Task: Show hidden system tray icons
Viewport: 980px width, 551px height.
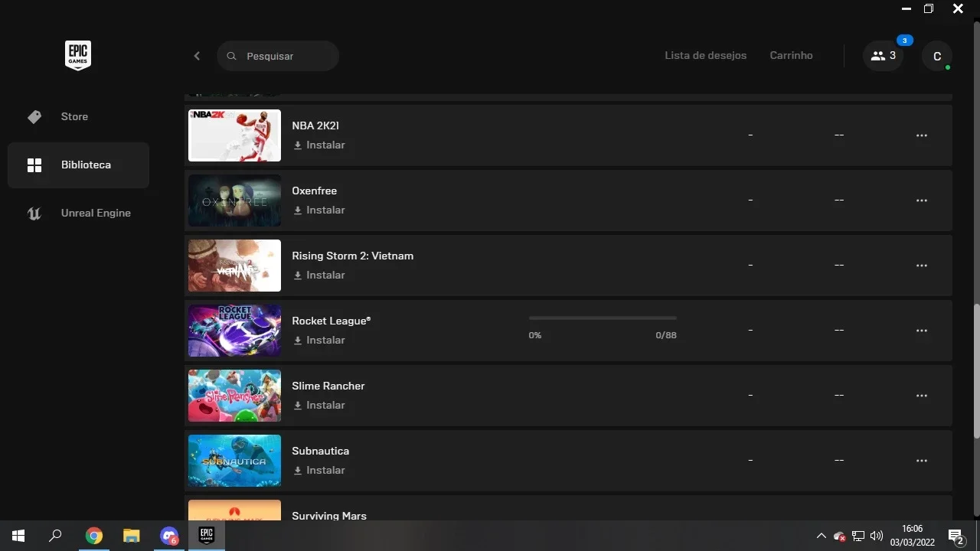Action: (x=821, y=536)
